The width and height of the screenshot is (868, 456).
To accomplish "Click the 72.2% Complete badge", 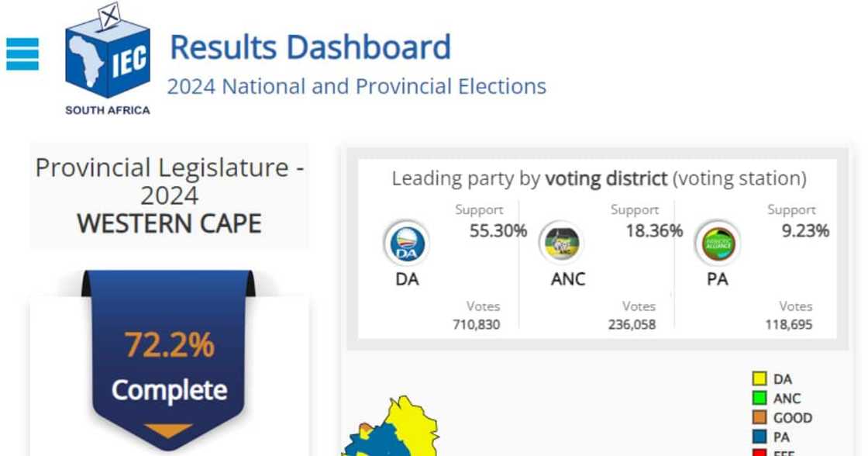I will click(x=168, y=364).
